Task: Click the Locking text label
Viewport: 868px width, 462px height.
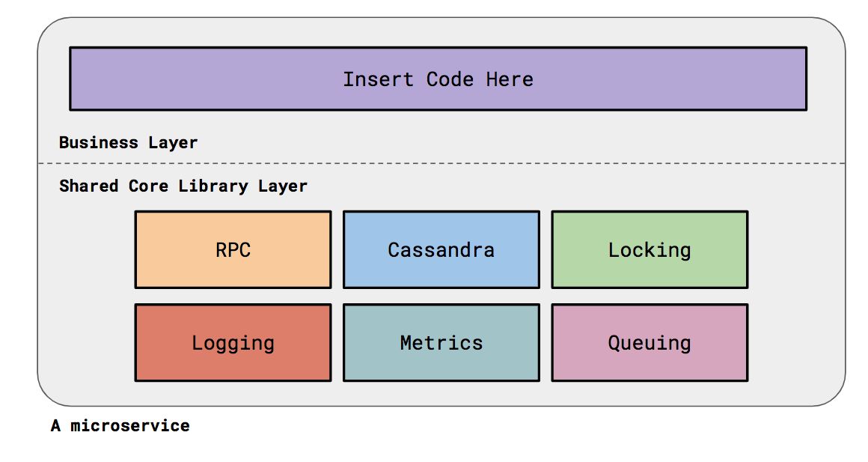Action: tap(650, 250)
